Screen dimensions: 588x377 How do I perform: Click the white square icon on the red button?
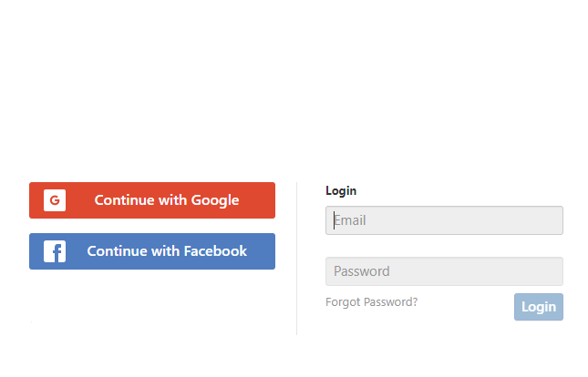tap(55, 200)
